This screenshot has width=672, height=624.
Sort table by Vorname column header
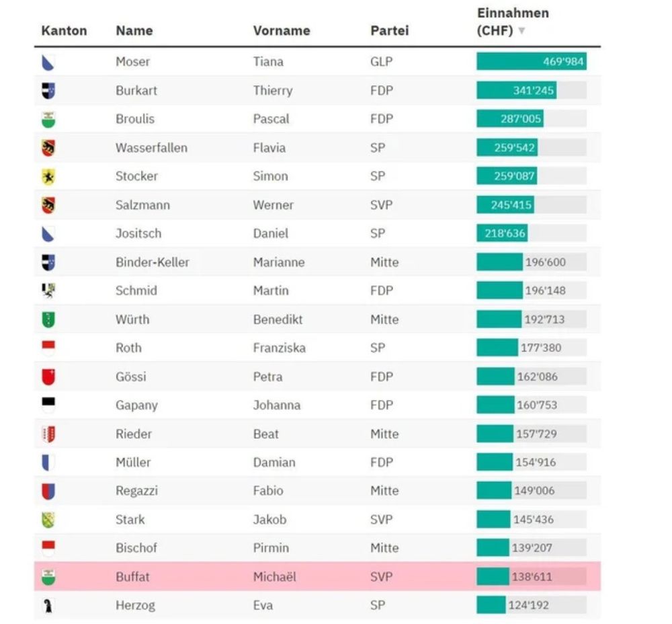(282, 30)
